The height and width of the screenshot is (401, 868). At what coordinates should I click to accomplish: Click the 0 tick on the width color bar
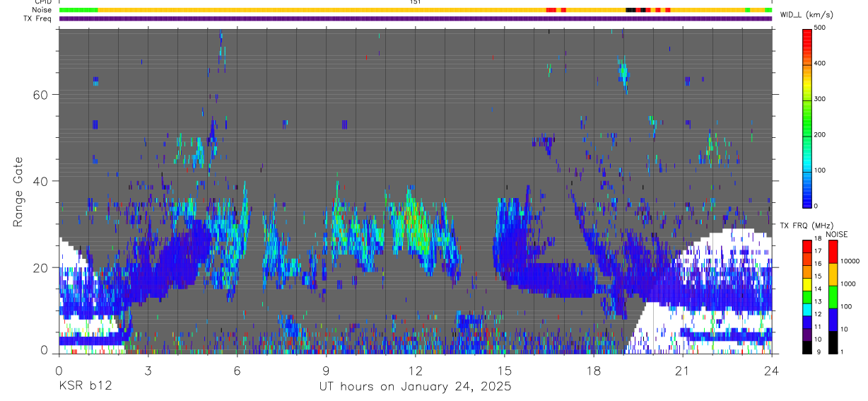coord(817,206)
